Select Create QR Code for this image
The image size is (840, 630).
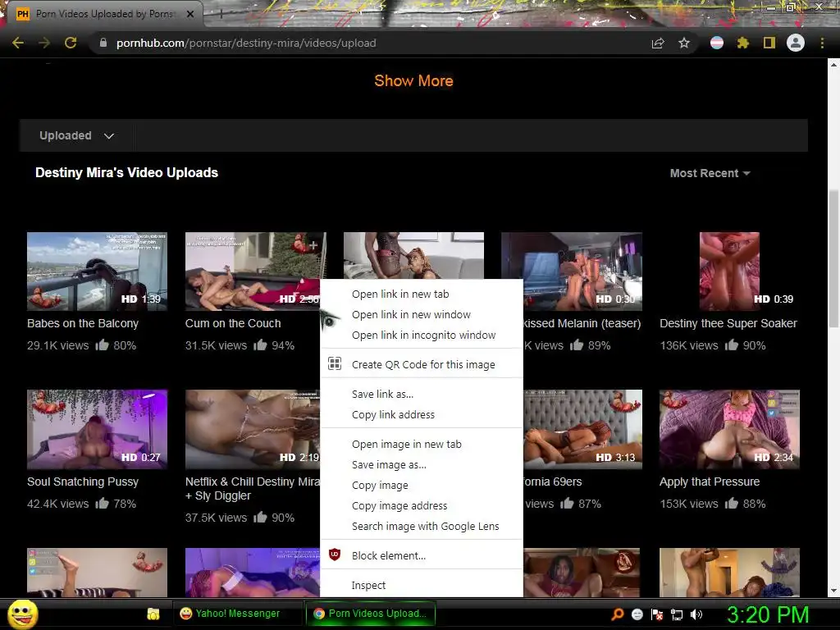(x=422, y=364)
